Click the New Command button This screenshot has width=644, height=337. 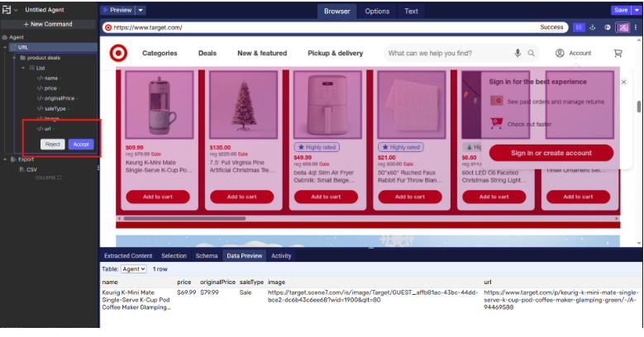(x=51, y=24)
